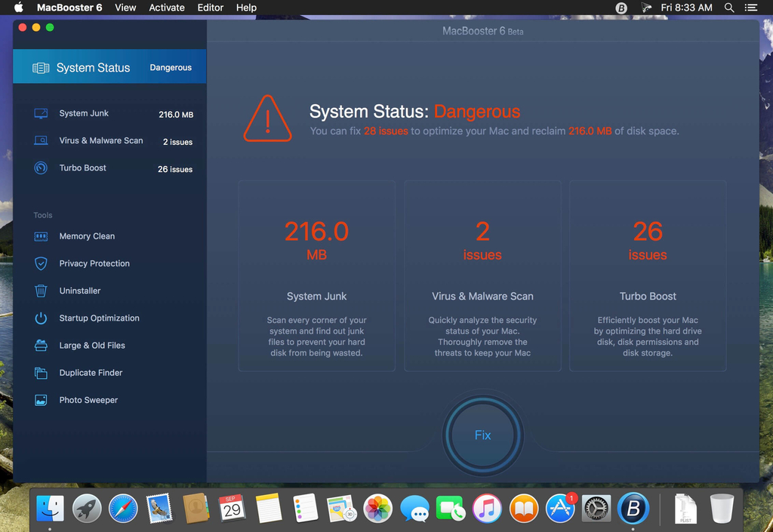The width and height of the screenshot is (773, 532).
Task: Open the Activate menu in menu bar
Action: click(x=167, y=8)
